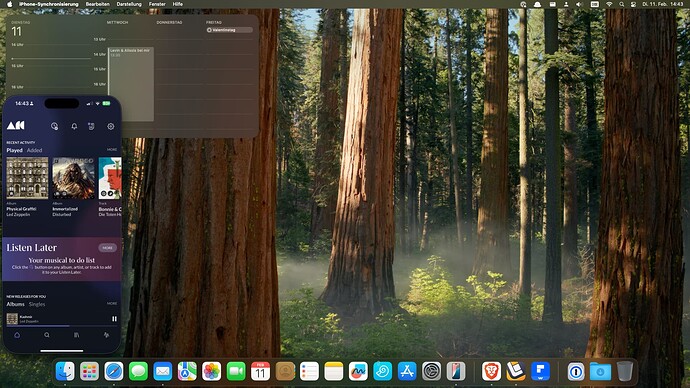Screen dimensions: 690x388
Task: Open Spotlight search in the menu bar
Action: 621,4
